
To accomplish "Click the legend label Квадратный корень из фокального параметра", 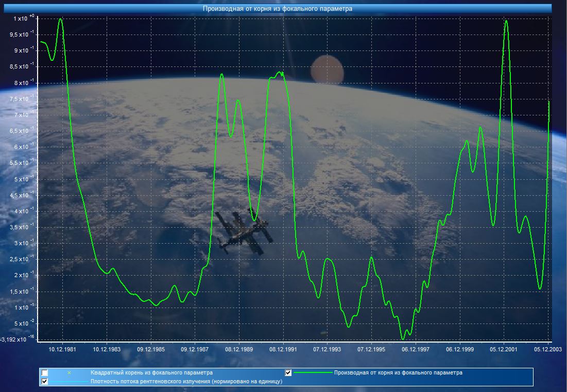I will click(x=151, y=373).
